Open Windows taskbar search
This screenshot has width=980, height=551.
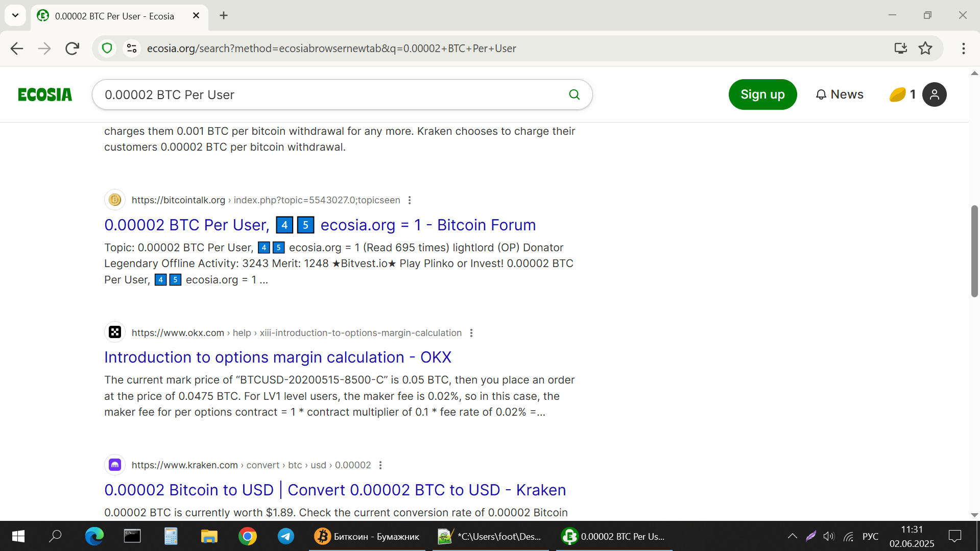55,536
